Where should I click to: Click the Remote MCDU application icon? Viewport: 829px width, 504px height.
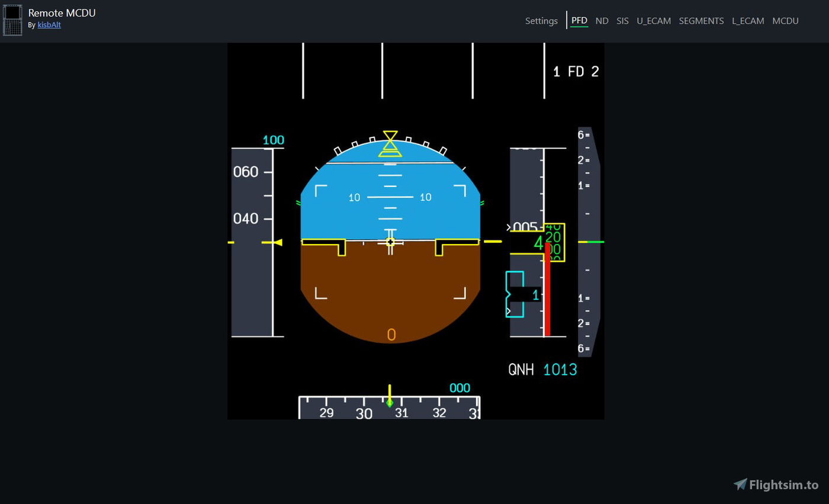tap(12, 20)
